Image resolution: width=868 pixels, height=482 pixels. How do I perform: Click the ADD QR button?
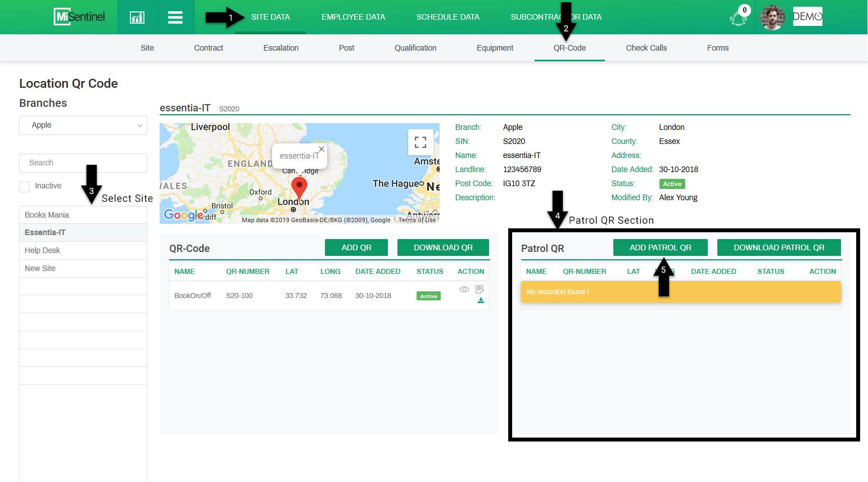[x=356, y=247]
